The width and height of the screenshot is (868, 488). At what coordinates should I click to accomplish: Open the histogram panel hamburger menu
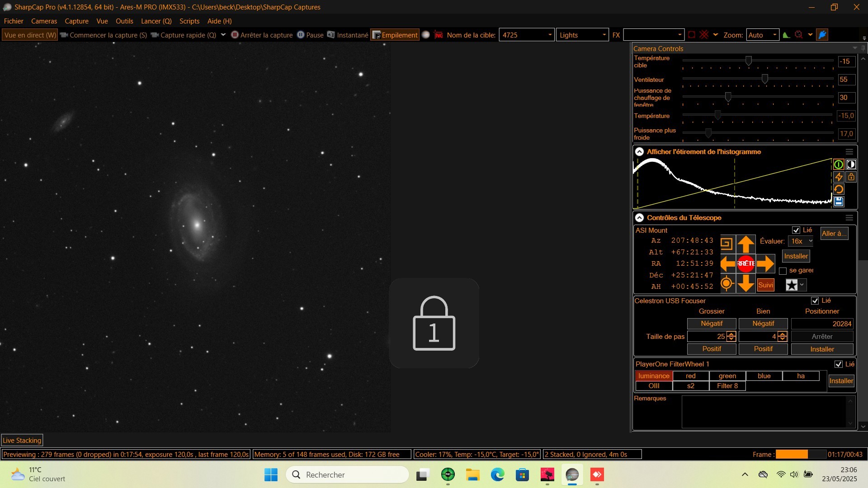coord(849,152)
